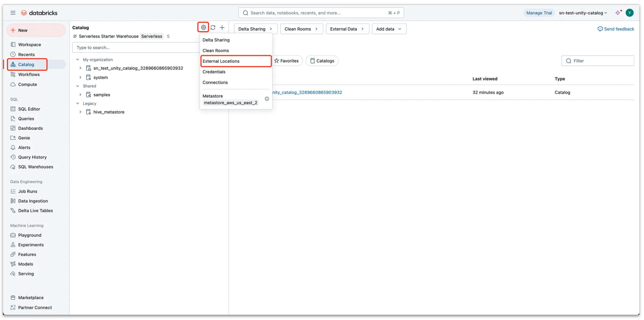Collapse the My organization tree section
The image size is (644, 320).
coord(77,59)
